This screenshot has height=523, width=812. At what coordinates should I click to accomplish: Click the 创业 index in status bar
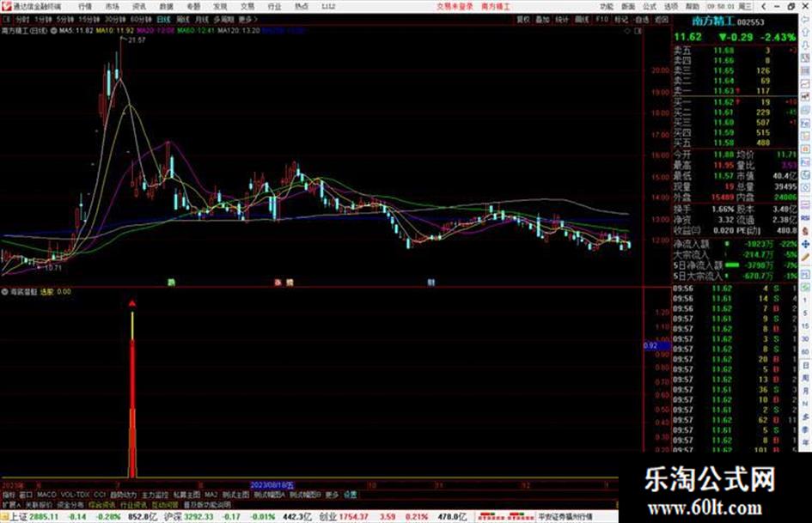click(x=327, y=517)
